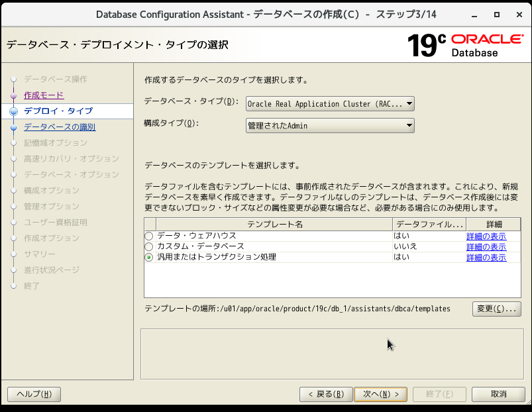The height and width of the screenshot is (412, 532).
Task: Click テンプレート名 column header
Action: pos(274,225)
